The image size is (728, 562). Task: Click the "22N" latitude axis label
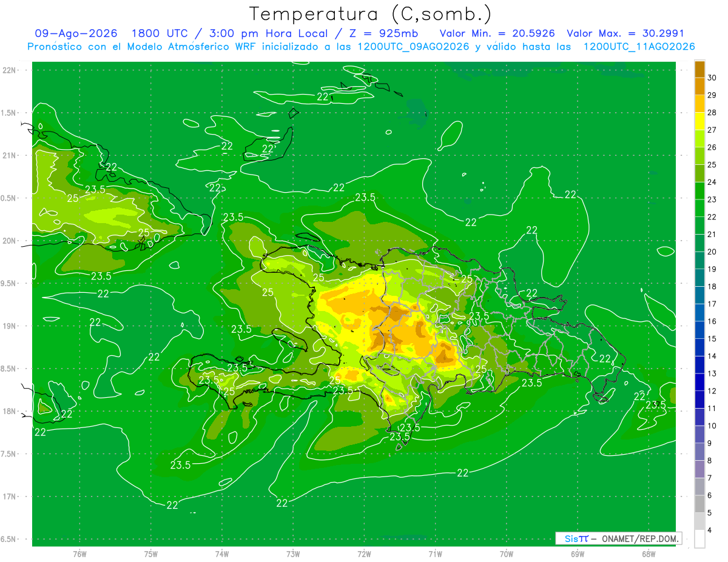pyautogui.click(x=9, y=70)
